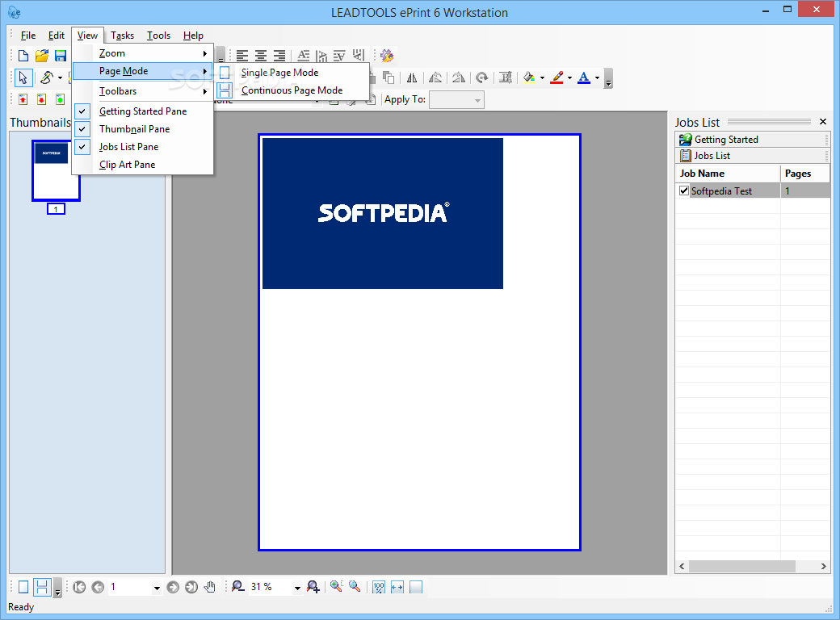This screenshot has height=620, width=840.
Task: Save with the floppy disk icon
Action: tap(61, 56)
